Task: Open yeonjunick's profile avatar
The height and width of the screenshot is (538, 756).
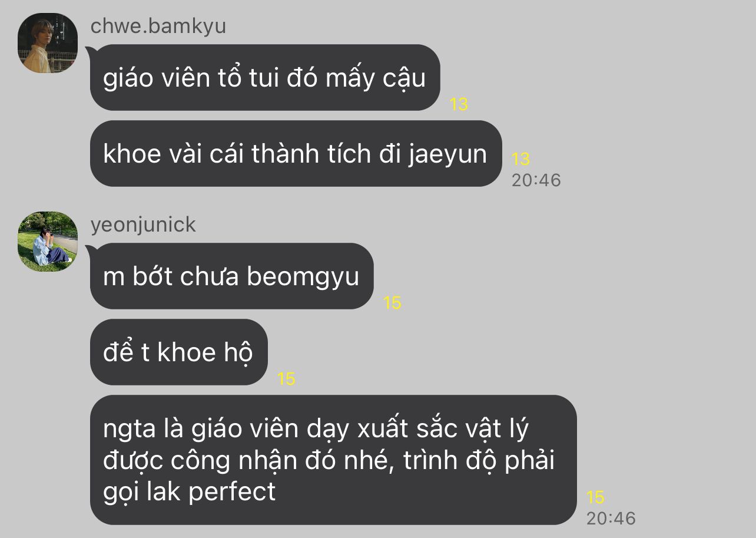Action: coord(48,241)
